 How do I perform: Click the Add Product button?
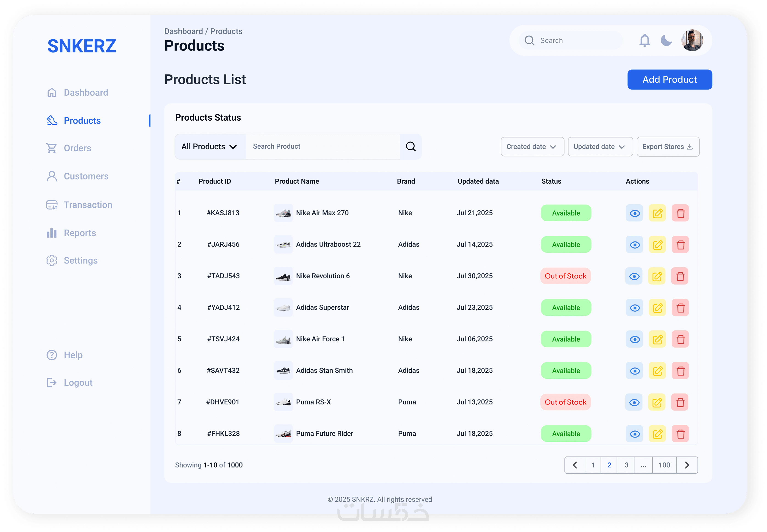coord(669,80)
